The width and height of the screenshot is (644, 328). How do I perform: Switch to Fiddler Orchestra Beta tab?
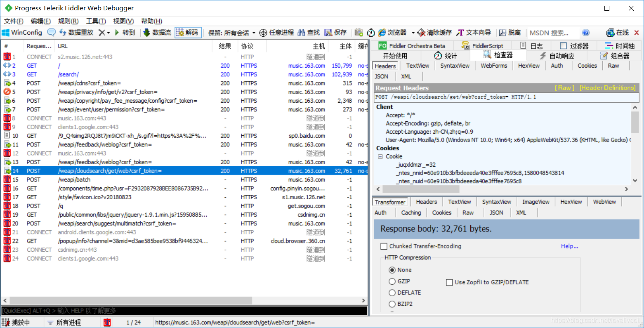pyautogui.click(x=412, y=46)
